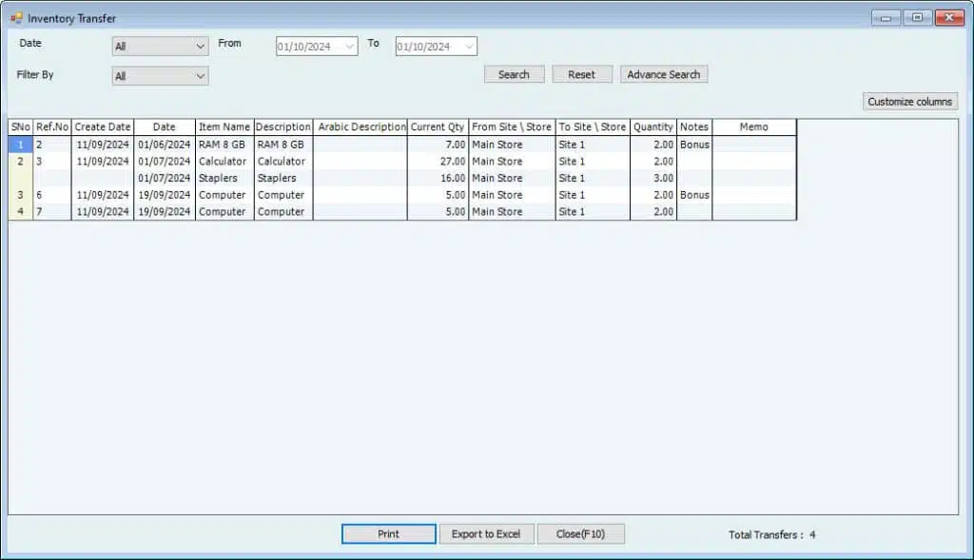Sort by the Create Date column header

coord(103,126)
